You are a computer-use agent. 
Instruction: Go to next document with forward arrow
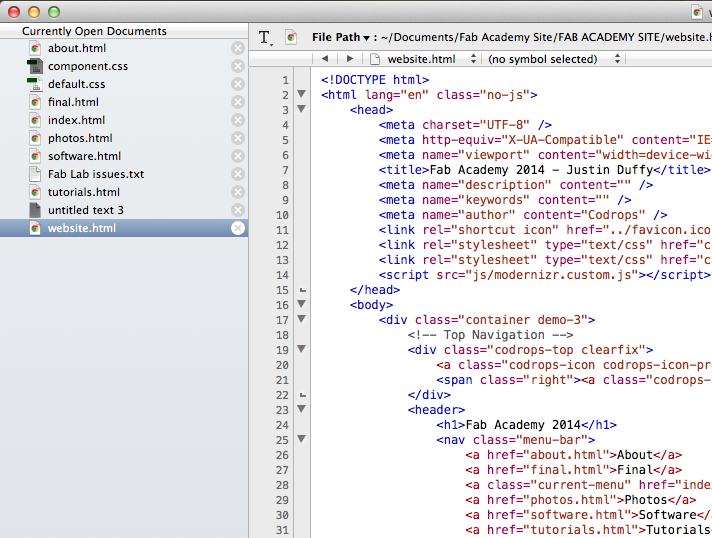pos(350,59)
